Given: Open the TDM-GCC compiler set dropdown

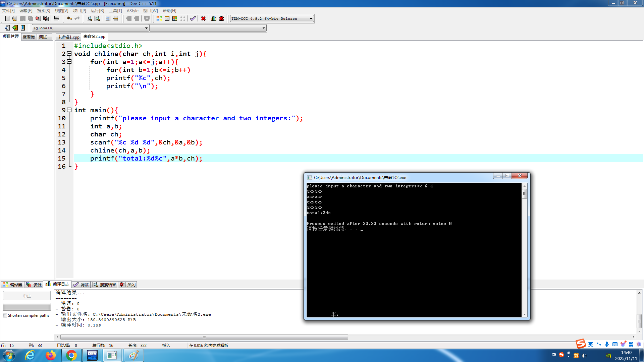Looking at the screenshot, I should click(311, 19).
